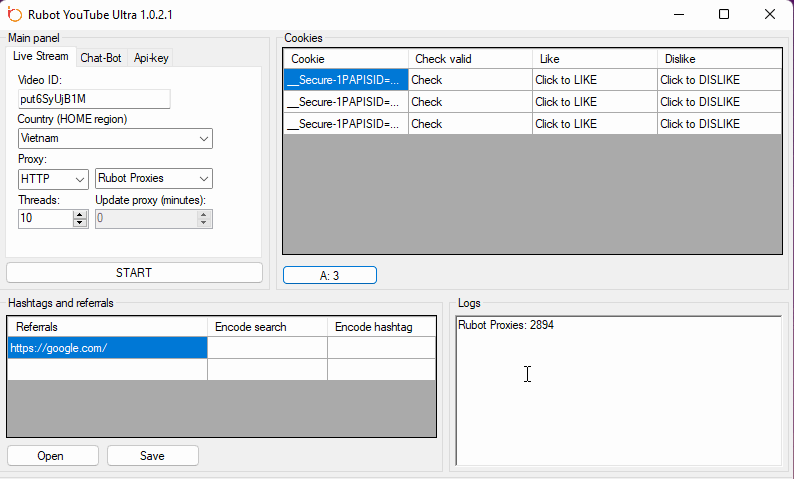Click the Open button below referrals

point(52,456)
